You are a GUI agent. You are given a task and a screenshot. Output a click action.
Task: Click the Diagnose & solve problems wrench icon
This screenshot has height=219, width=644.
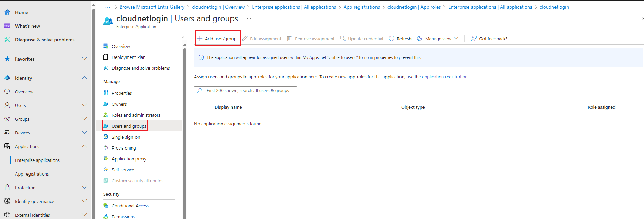pos(7,40)
